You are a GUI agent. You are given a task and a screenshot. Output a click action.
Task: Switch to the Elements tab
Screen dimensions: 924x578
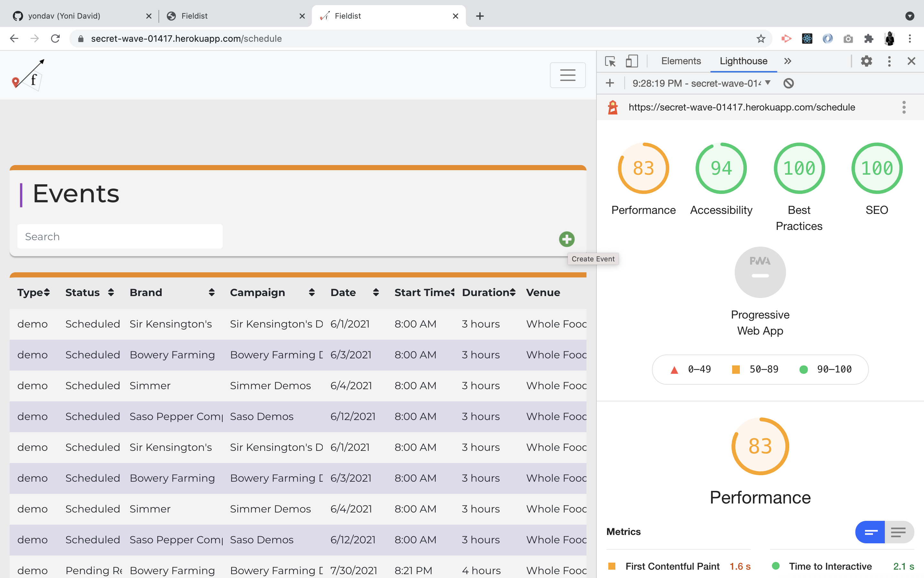[x=681, y=61]
